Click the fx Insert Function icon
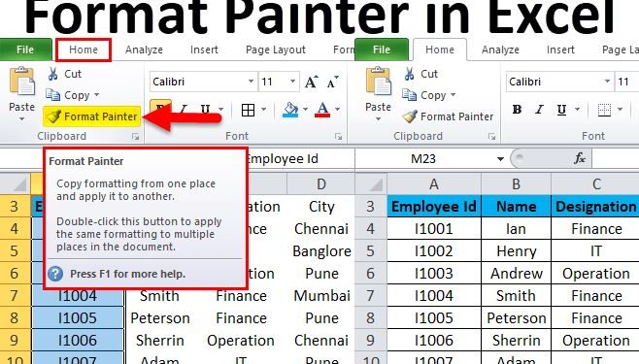The width and height of the screenshot is (639, 364). click(579, 158)
